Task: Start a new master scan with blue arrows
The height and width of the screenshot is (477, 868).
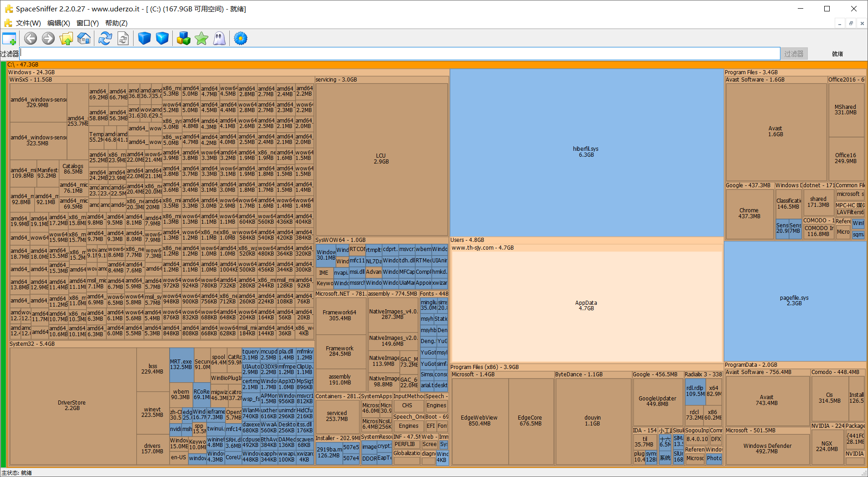Action: tap(105, 39)
